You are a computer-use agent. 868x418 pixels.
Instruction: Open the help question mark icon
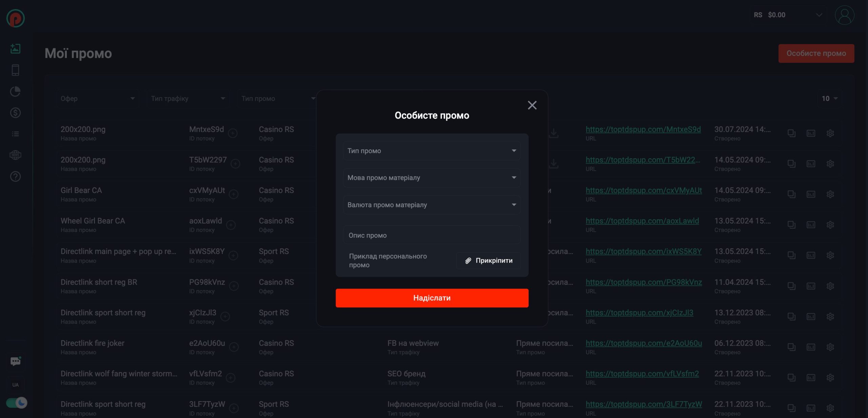[15, 176]
